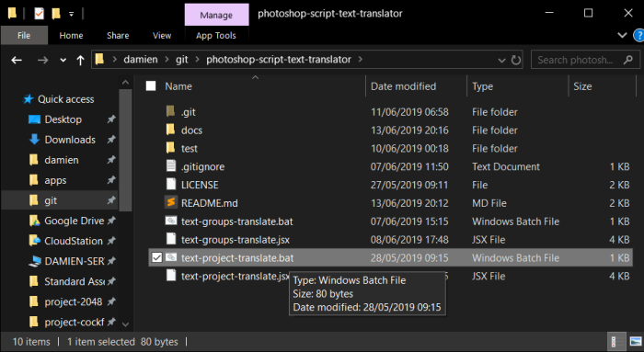Go up one folder level
Image resolution: width=644 pixels, height=352 pixels.
coord(80,61)
